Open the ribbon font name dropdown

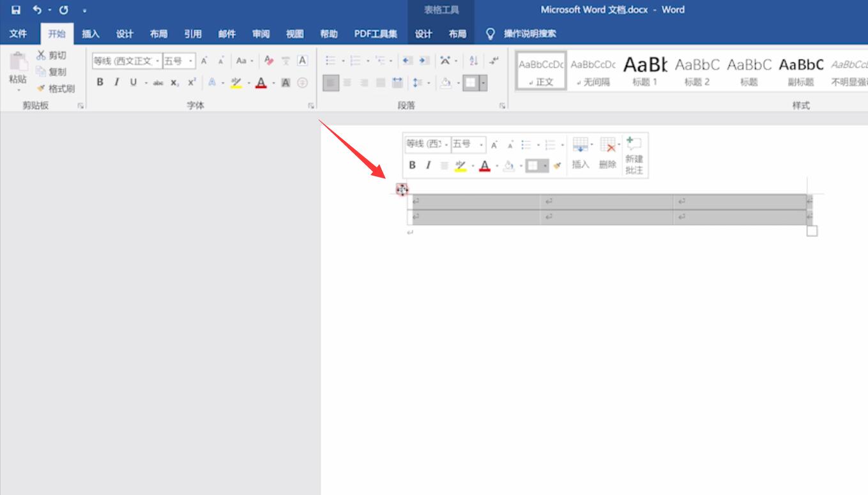click(157, 61)
